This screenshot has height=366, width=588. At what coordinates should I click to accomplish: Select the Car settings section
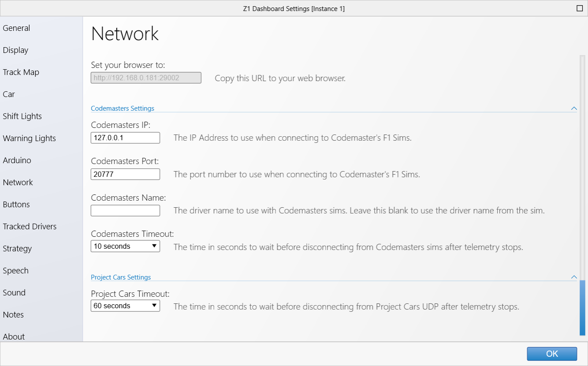point(9,94)
